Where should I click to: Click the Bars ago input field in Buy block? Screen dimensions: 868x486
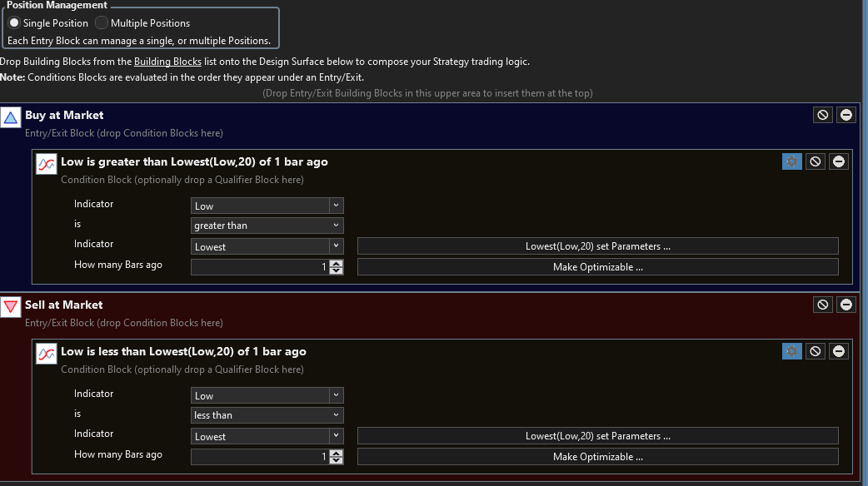259,267
